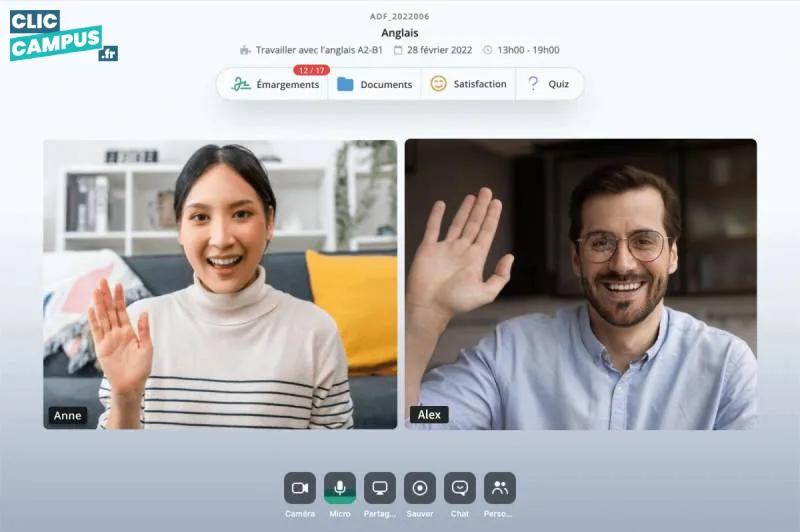Open the Chat panel

[460, 488]
